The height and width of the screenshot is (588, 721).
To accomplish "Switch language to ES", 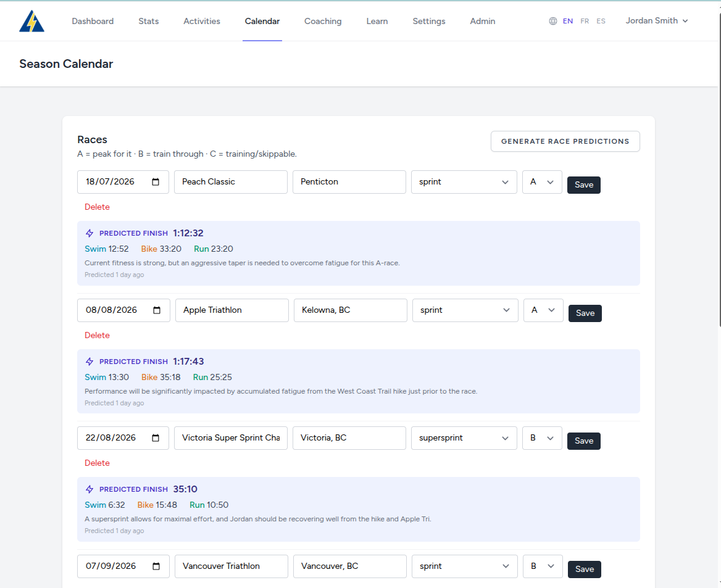I will point(601,21).
